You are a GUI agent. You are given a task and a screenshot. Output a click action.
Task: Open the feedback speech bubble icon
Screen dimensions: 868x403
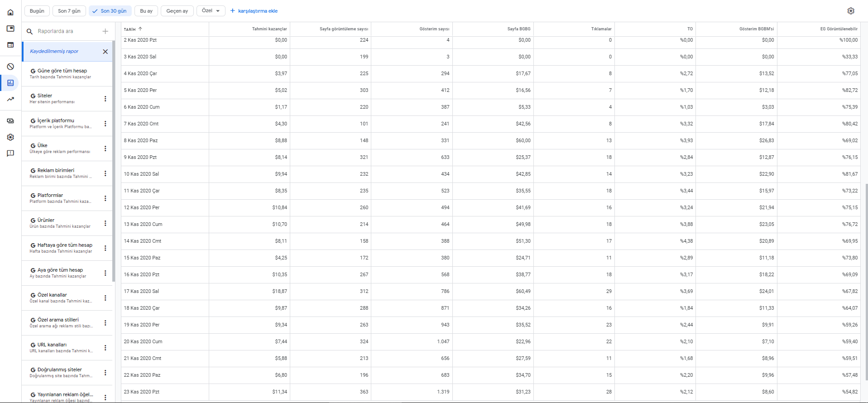[x=10, y=154]
